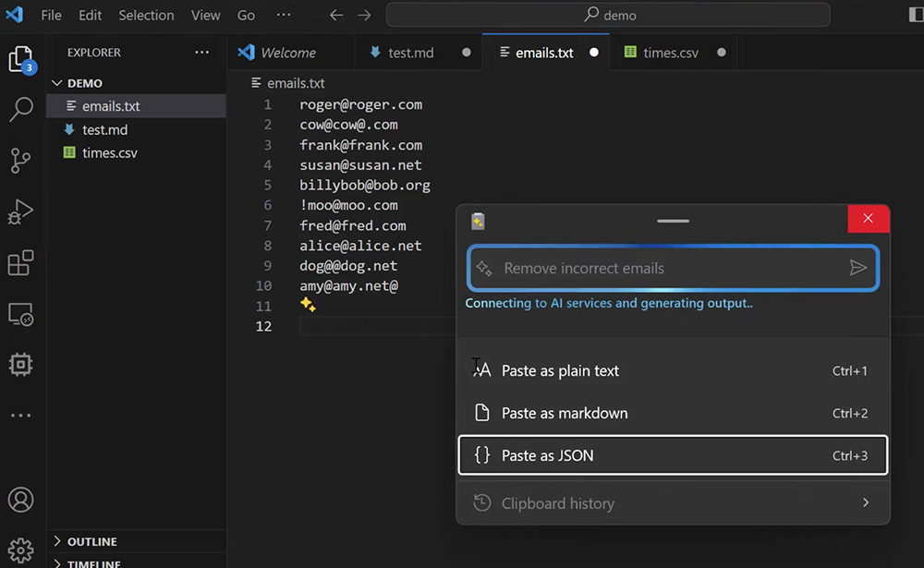Click the sparkle AI icon on line 11
Screen dimensions: 924x568
(x=308, y=305)
